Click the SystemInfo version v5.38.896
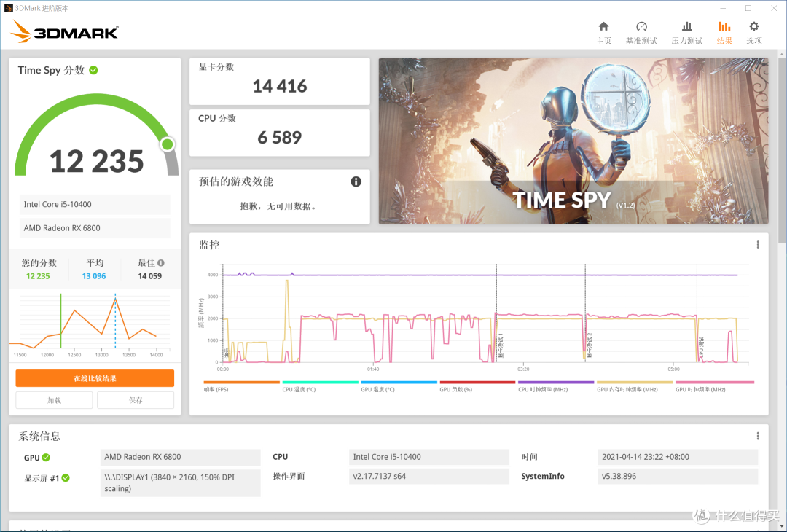Viewport: 787px width, 532px height. pos(678,477)
